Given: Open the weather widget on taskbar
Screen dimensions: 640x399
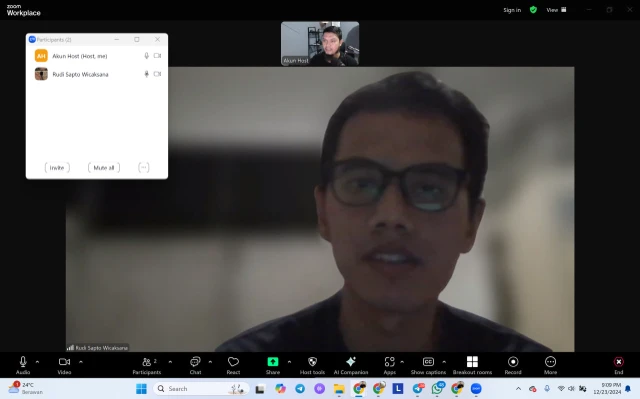Looking at the screenshot, I should pyautogui.click(x=26, y=388).
